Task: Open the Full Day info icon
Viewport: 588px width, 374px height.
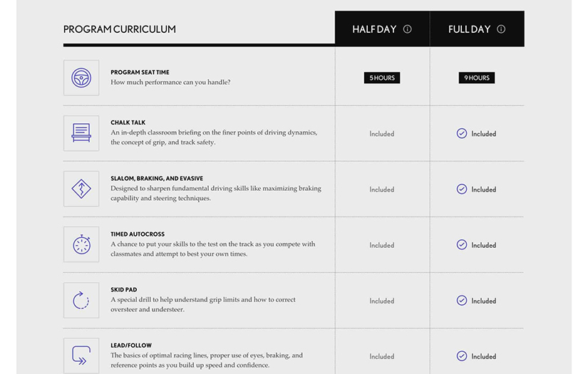Action: pos(501,29)
